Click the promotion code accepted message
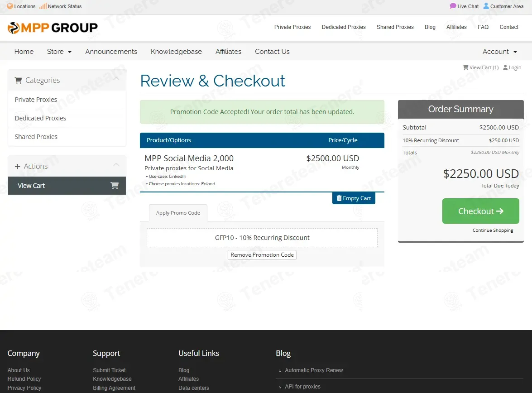532x393 pixels. click(x=262, y=112)
